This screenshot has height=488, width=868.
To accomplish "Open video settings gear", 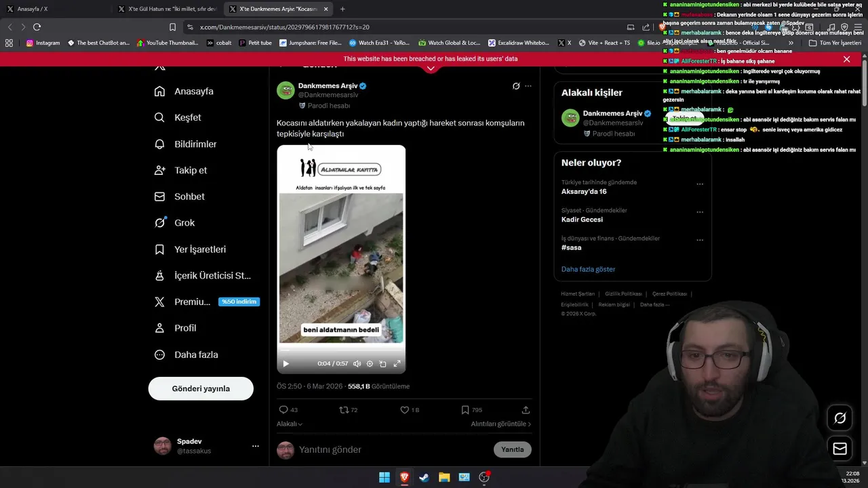I will 370,364.
